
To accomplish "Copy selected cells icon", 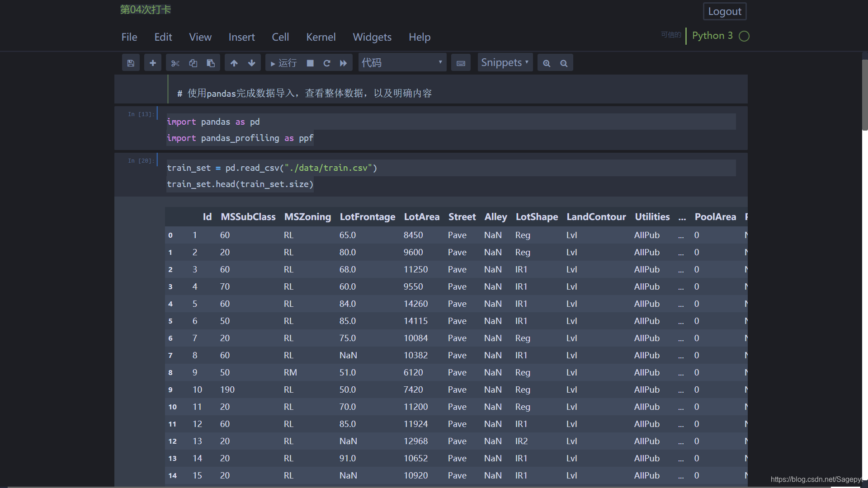I will [193, 63].
